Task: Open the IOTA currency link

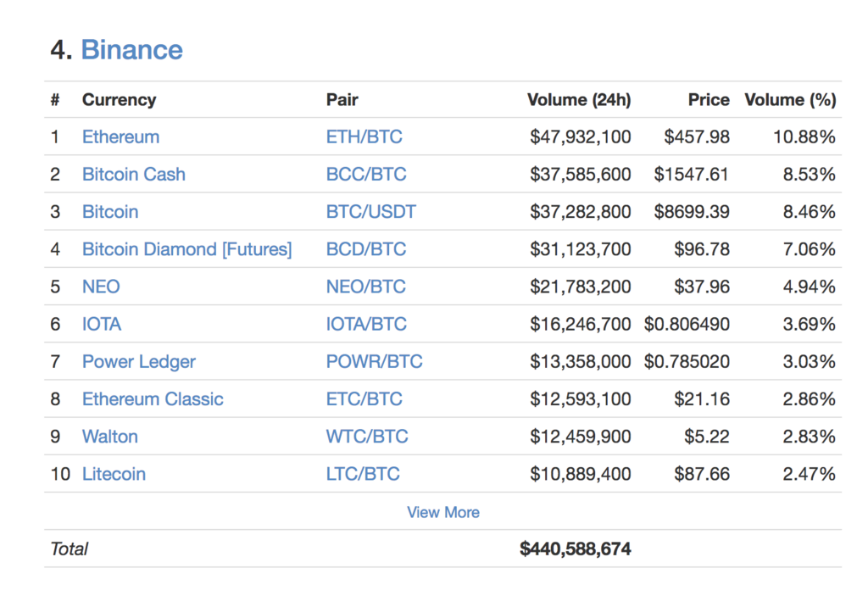Action: coord(102,324)
